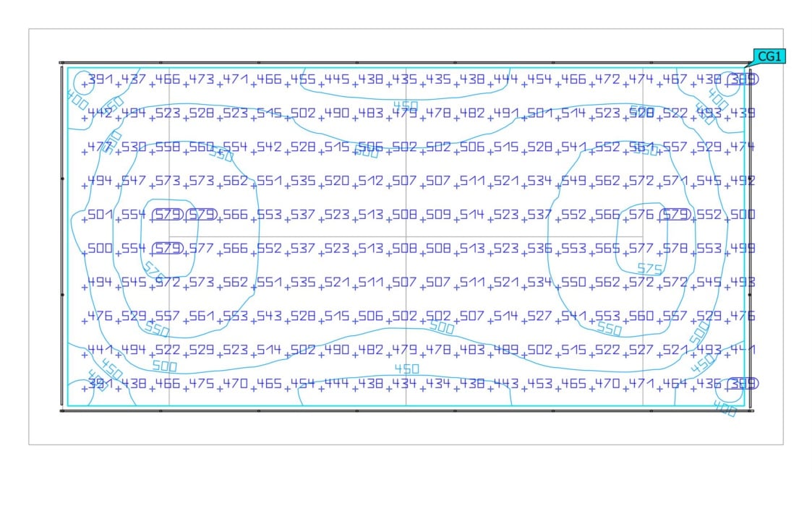Select the grid value "549"
Screen dimensions: 812x529
point(574,181)
